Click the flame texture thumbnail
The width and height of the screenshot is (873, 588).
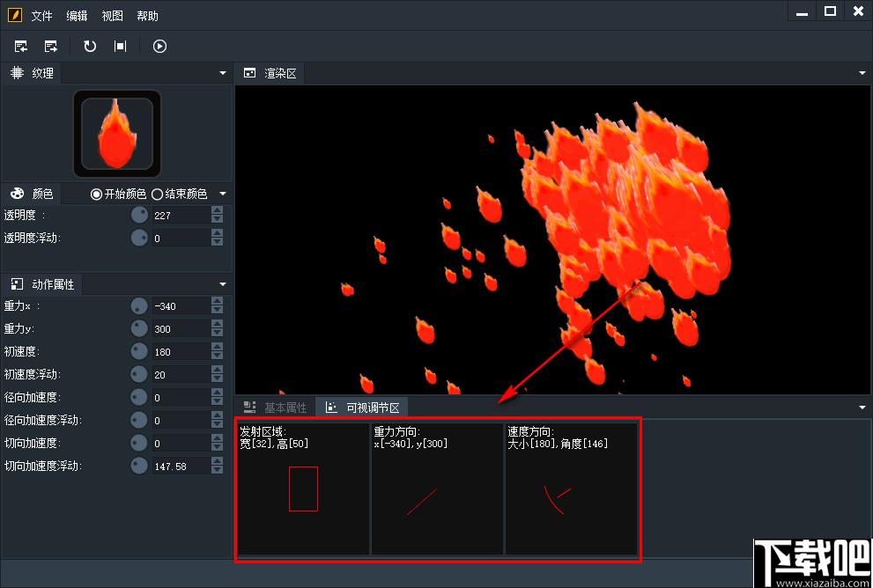tap(117, 134)
